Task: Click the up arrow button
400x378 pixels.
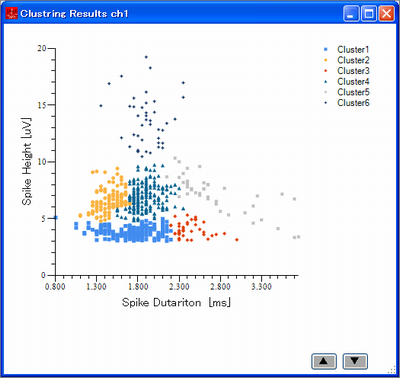Action: (324, 362)
